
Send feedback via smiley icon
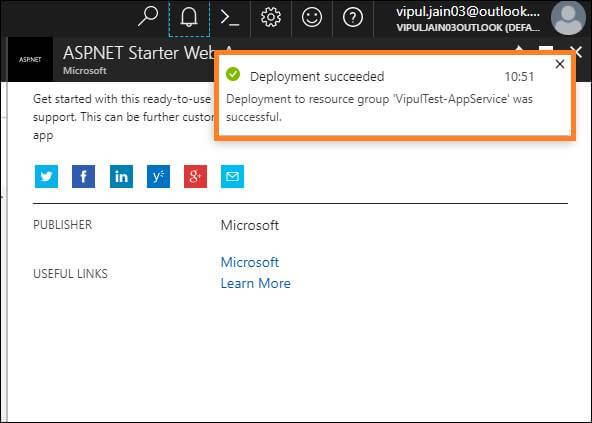click(312, 18)
